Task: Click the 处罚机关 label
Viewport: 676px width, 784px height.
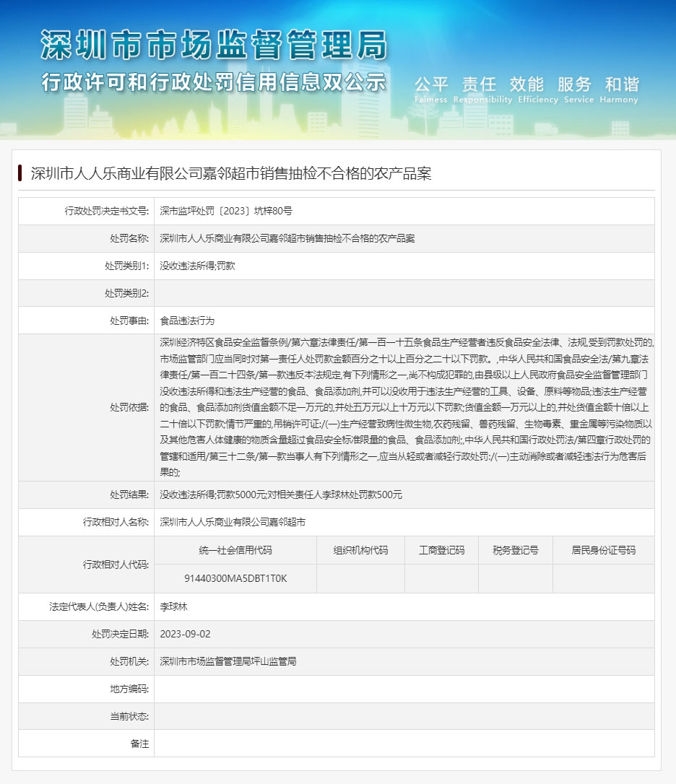Action: tap(129, 661)
